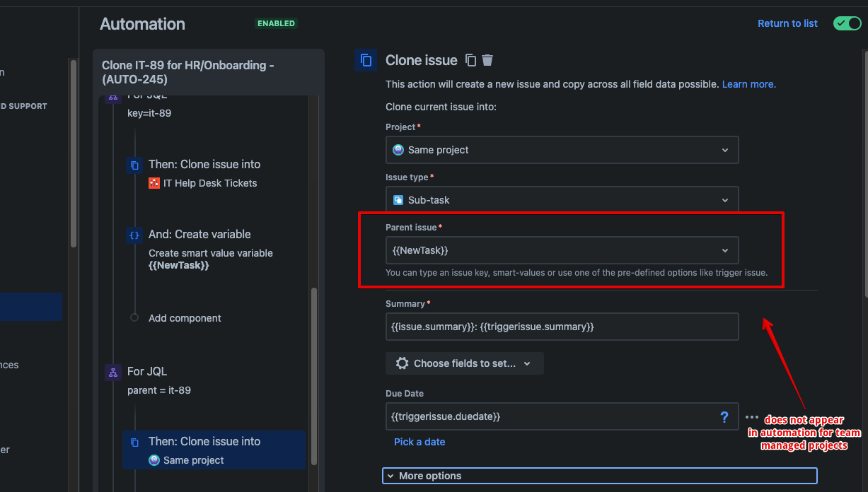Open the three-dot menu beside Due Date
868x492 pixels.
tap(752, 418)
